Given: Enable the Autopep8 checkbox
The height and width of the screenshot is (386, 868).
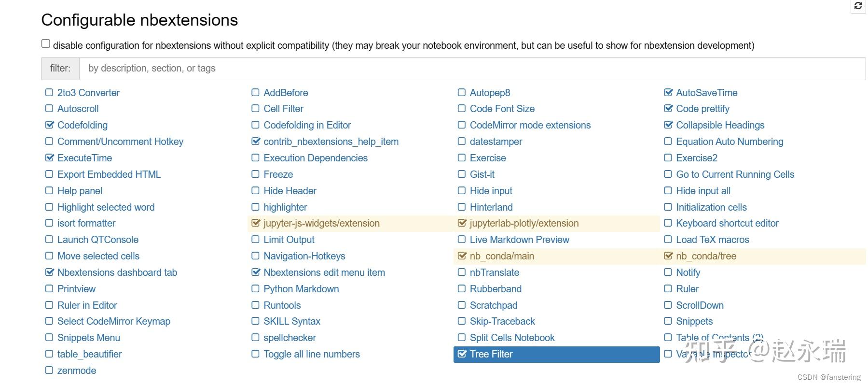Looking at the screenshot, I should click(x=462, y=92).
